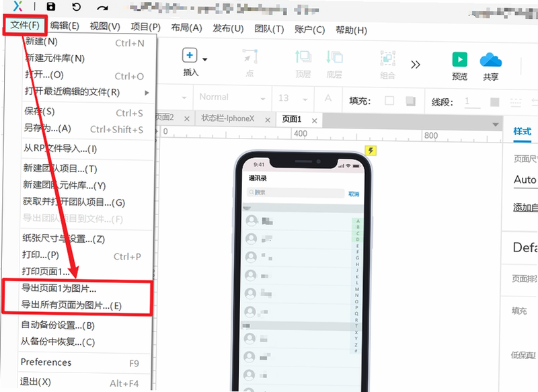538x392 pixels.
Task: Open the 项目(P) menu
Action: click(145, 27)
